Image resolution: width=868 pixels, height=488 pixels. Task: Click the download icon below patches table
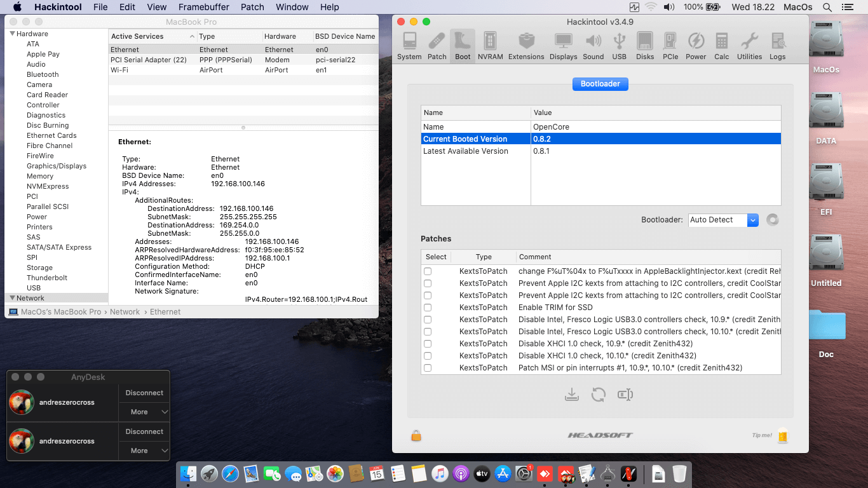pos(572,395)
